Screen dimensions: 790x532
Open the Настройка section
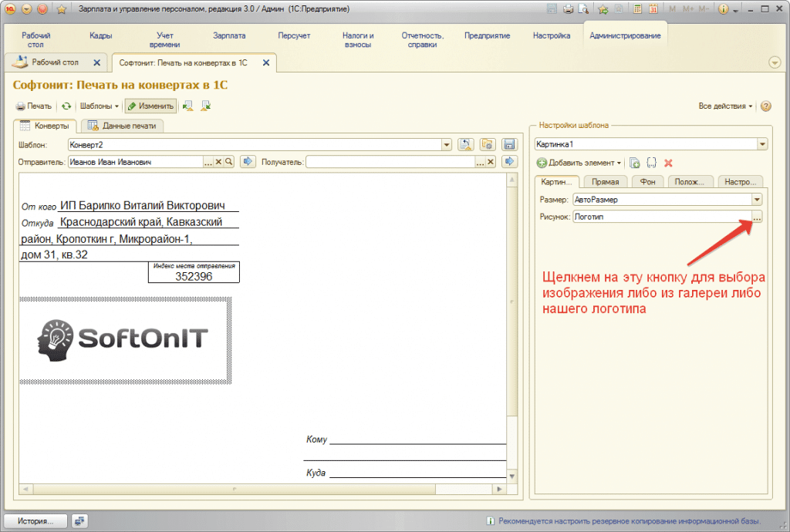552,35
